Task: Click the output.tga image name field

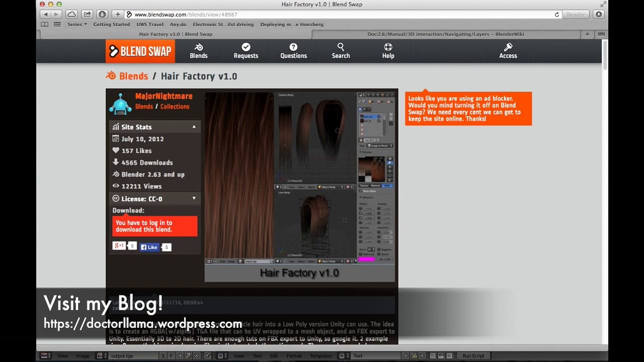Action: click(133, 355)
